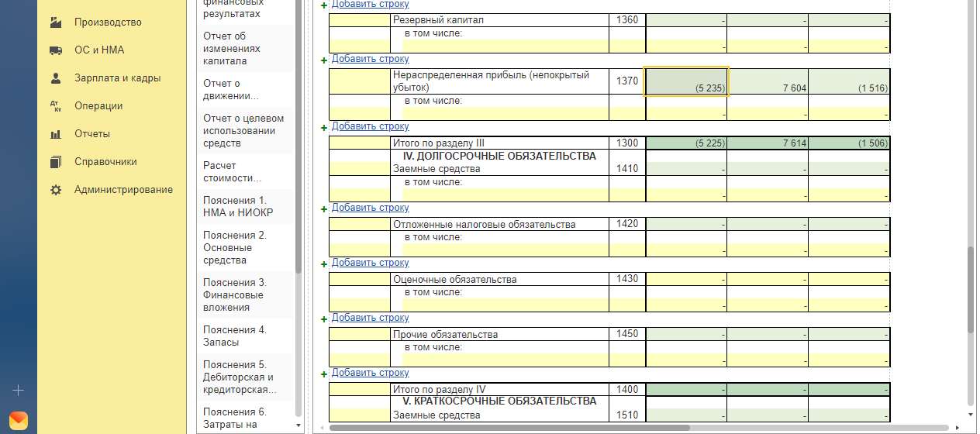Click the Справочники books icon
Screen dimensions: 980x434
[56, 162]
